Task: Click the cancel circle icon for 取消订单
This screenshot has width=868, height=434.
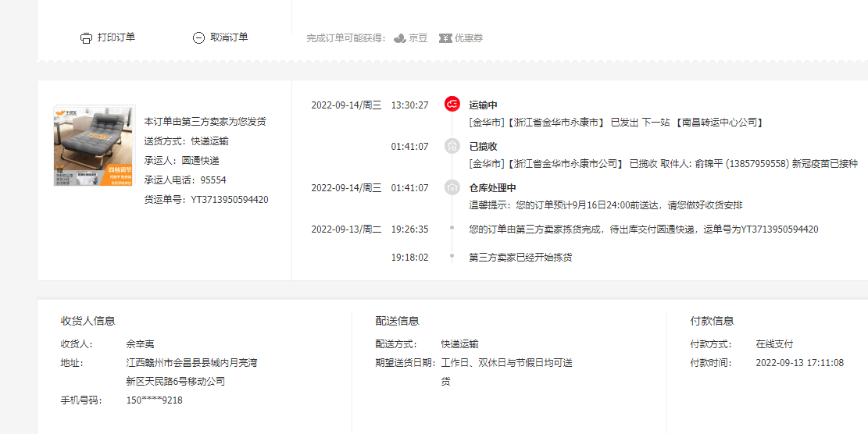Action: point(198,38)
